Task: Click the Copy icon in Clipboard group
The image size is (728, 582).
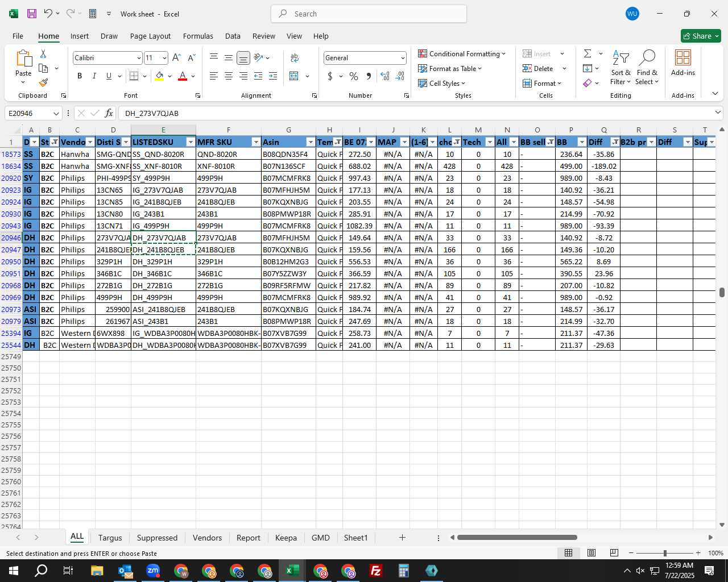Action: coord(43,68)
